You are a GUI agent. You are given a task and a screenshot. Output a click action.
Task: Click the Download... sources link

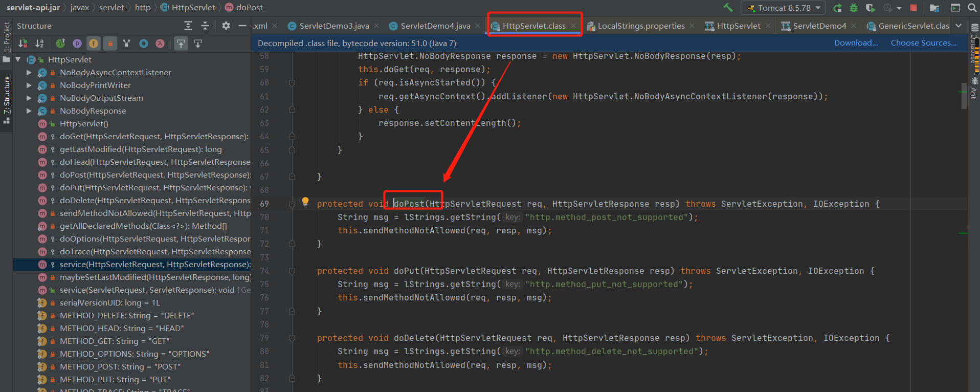click(x=856, y=43)
